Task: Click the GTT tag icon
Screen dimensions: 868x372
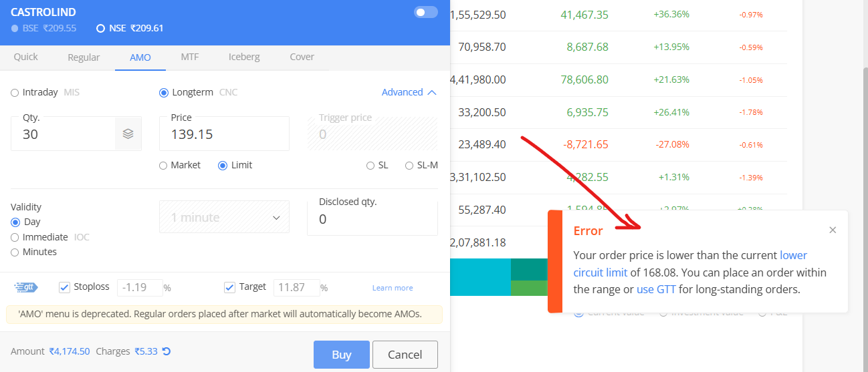Action: pos(27,287)
